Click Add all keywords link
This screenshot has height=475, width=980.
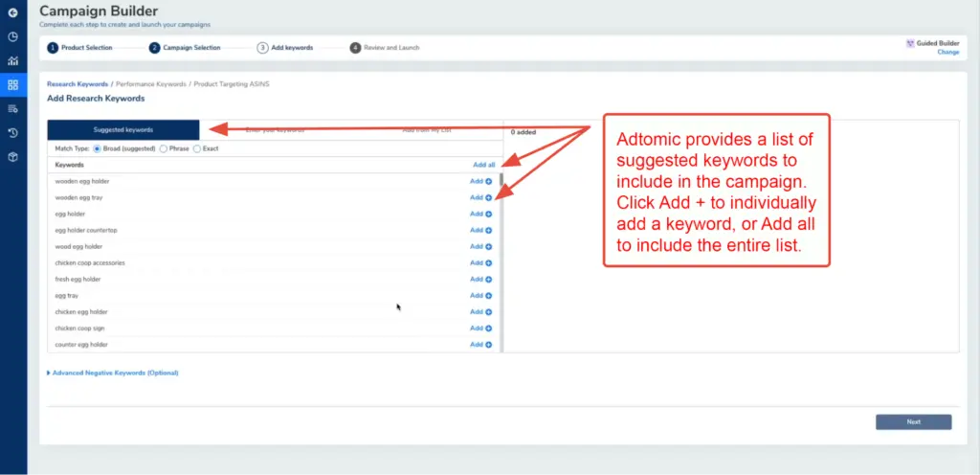483,165
